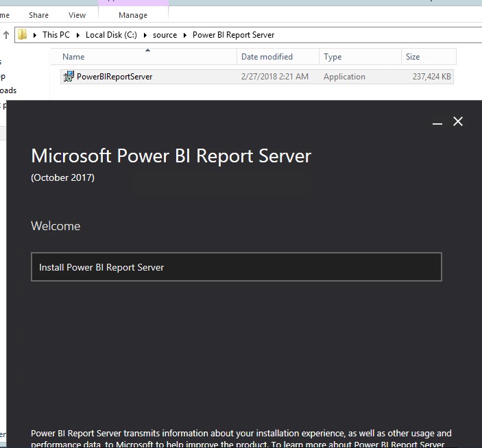Sort files by Type column header

pos(360,56)
